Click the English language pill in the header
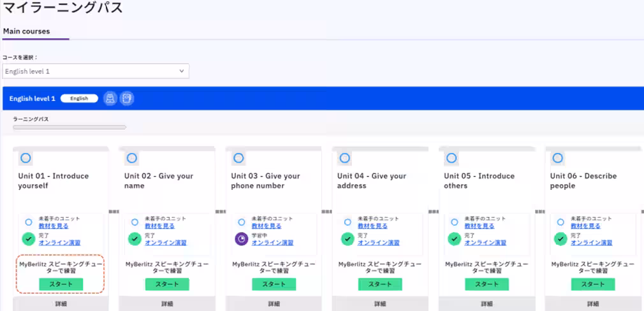The height and width of the screenshot is (311, 644). pos(79,99)
